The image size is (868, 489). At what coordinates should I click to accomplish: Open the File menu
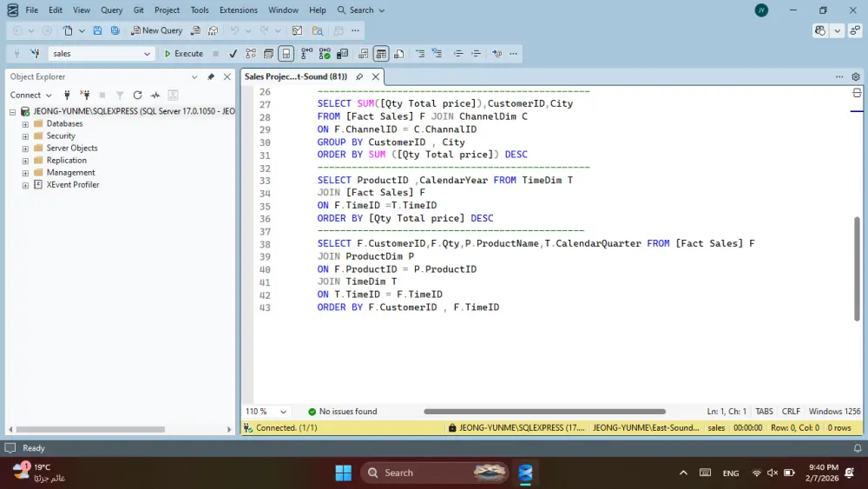click(x=32, y=10)
